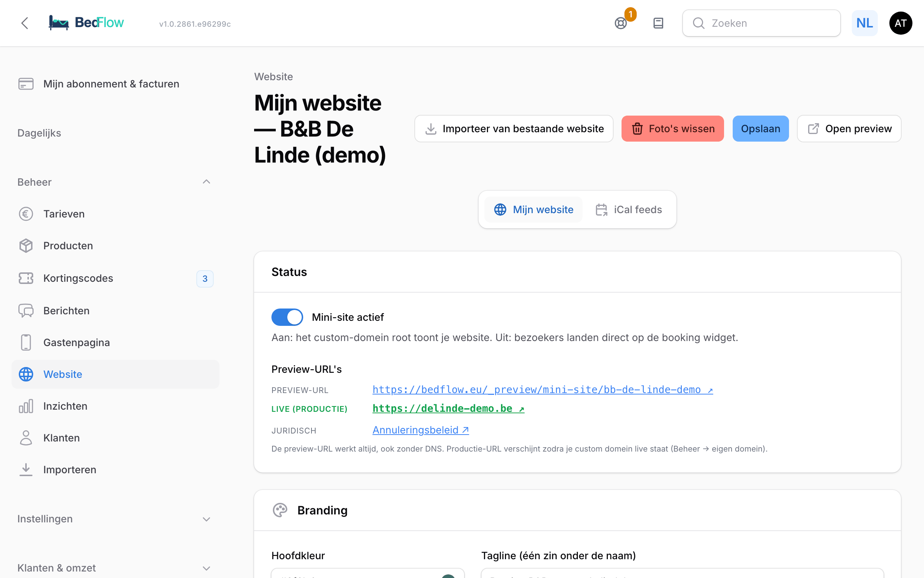Screen dimensions: 924x578
Task: Open Tarieven in the sidebar
Action: click(x=115, y=214)
